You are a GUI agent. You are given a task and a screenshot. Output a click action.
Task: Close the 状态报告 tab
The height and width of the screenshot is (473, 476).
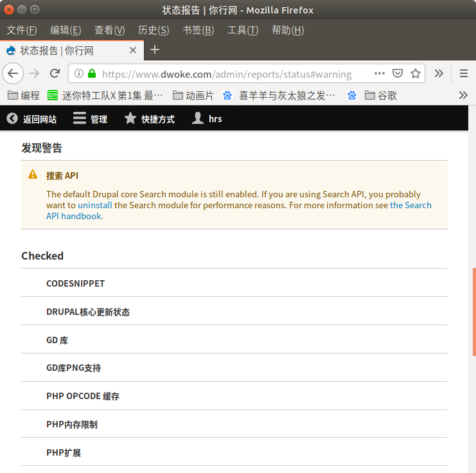[133, 50]
